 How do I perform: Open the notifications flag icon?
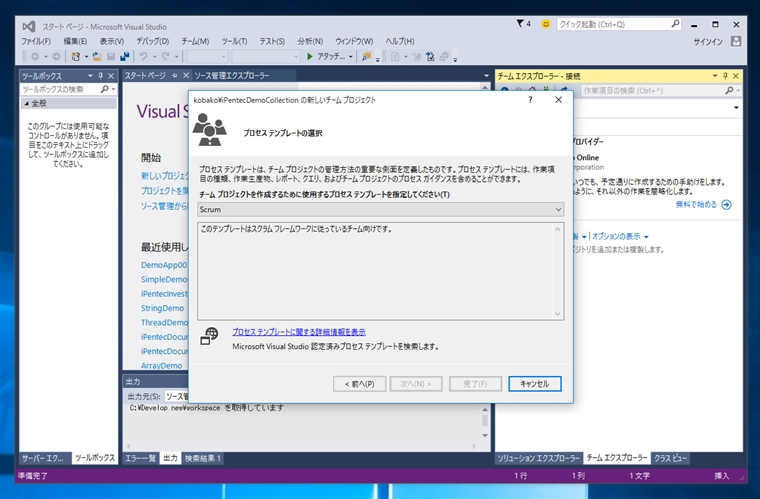[x=520, y=23]
